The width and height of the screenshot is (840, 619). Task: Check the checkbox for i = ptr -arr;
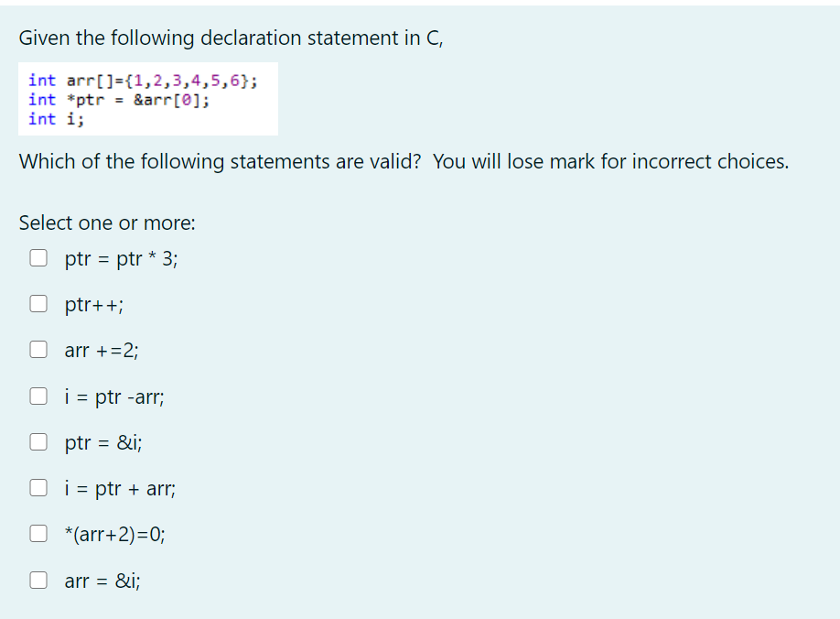pyautogui.click(x=38, y=396)
